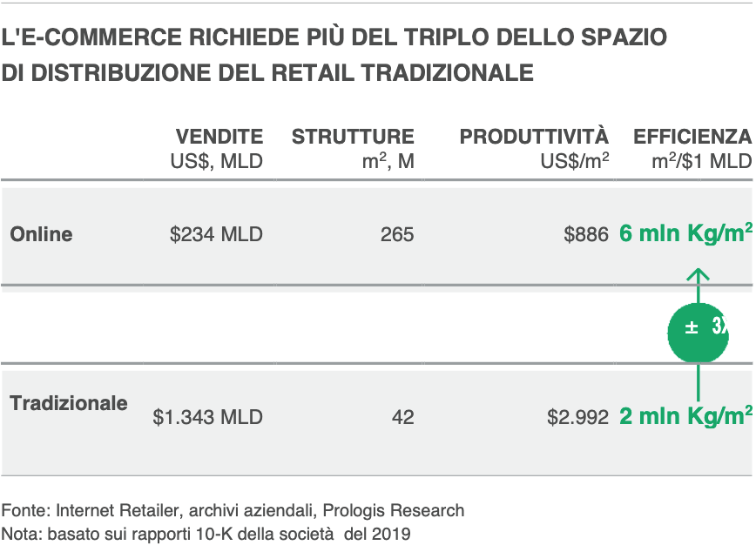Click the $886 productivity value
The height and width of the screenshot is (552, 756).
point(585,234)
